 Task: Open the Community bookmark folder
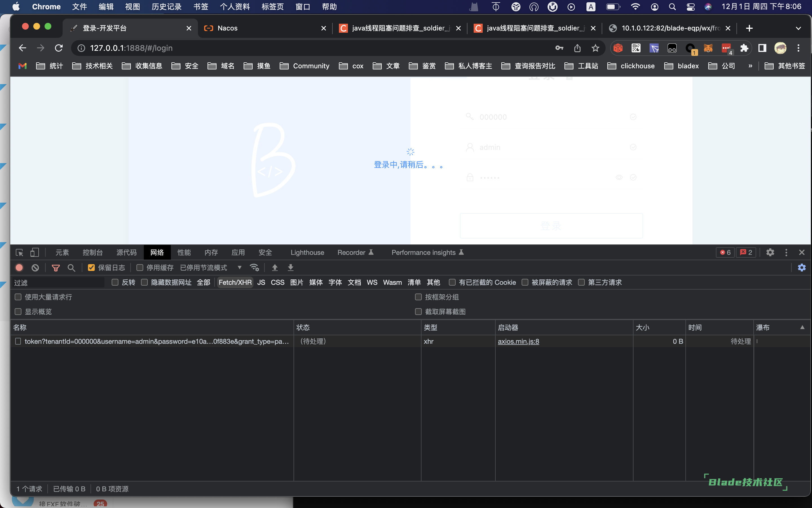click(x=304, y=66)
